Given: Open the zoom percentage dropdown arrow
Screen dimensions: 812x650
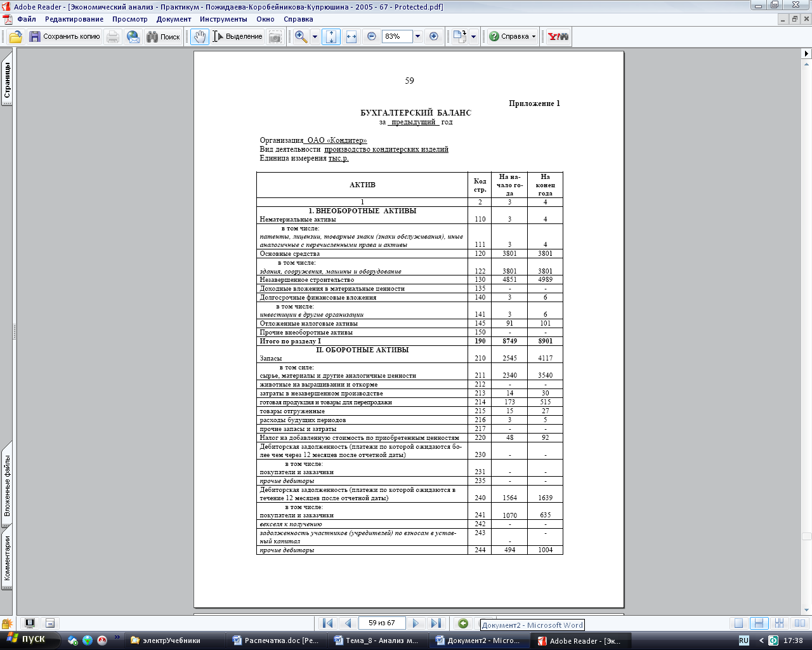Looking at the screenshot, I should pos(417,37).
